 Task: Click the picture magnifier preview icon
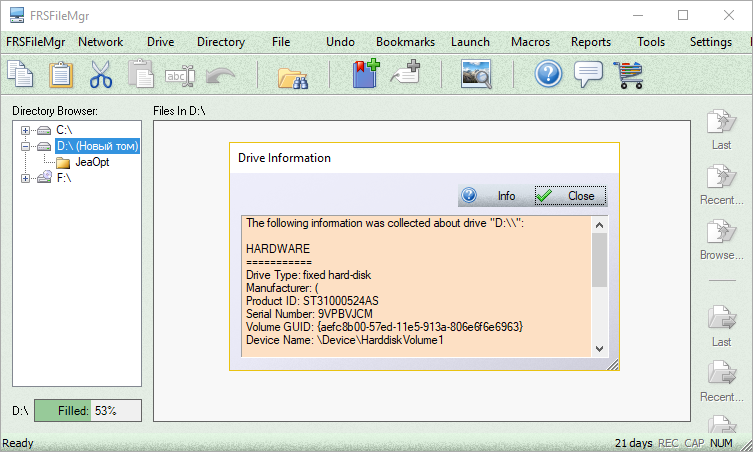click(x=476, y=74)
